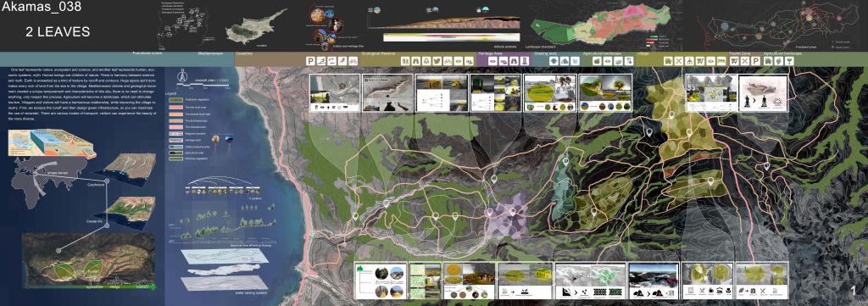Click the first parking P icon in the strip
The width and height of the screenshot is (868, 306).
pyautogui.click(x=310, y=61)
